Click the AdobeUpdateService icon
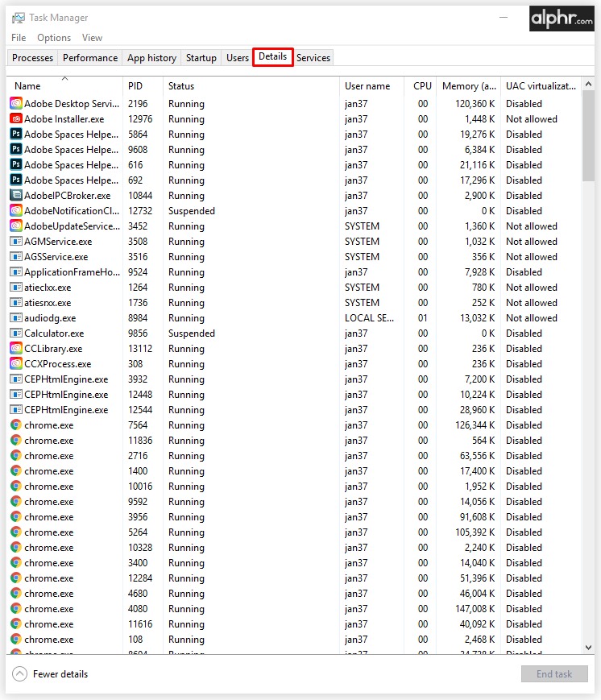The image size is (601, 700). click(x=16, y=226)
